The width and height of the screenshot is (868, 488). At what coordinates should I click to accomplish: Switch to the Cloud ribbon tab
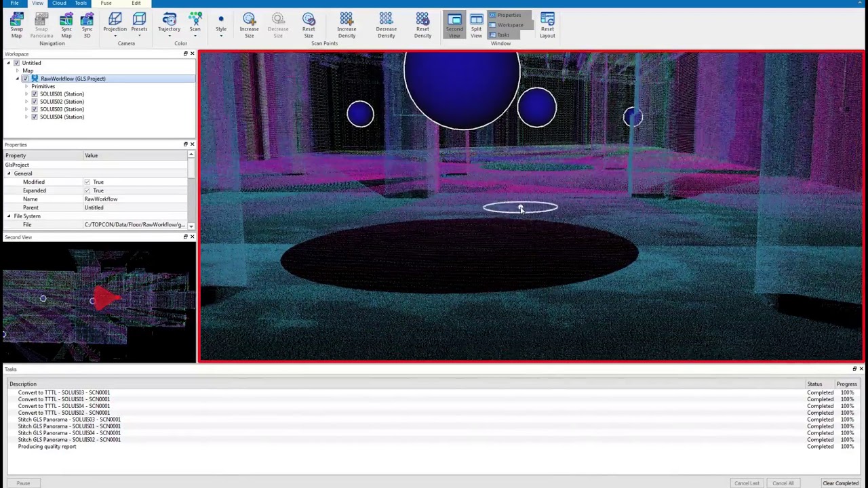tap(59, 3)
